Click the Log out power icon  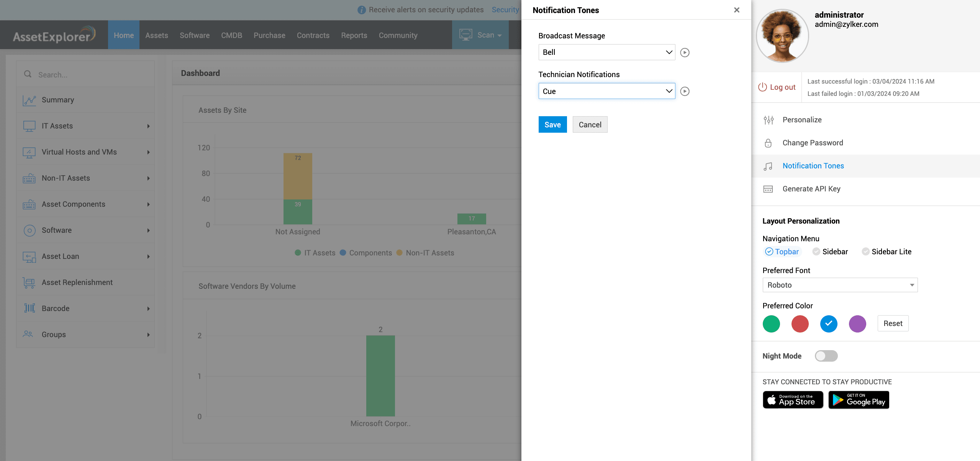[762, 87]
